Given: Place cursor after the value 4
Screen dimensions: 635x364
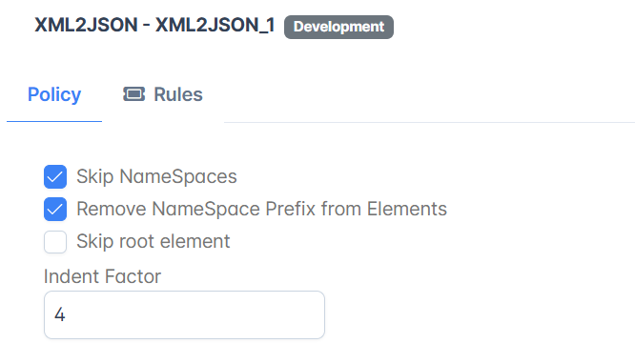Looking at the screenshot, I should [x=66, y=314].
